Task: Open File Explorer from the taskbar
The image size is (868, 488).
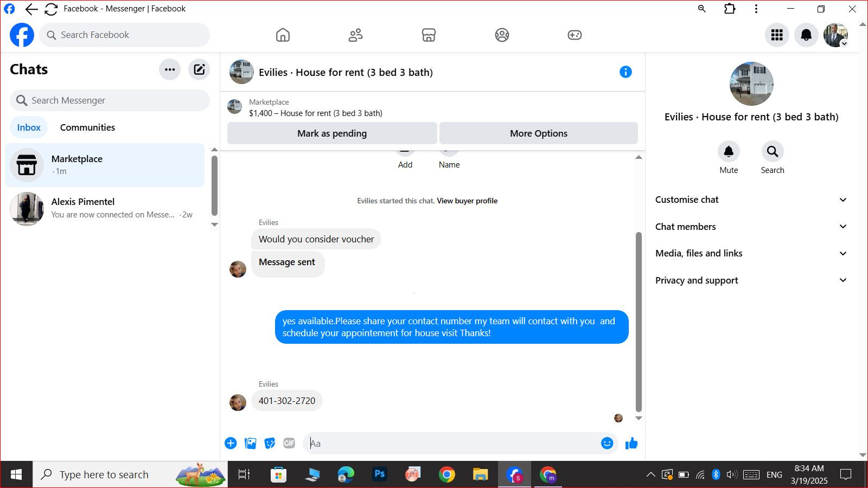Action: point(480,474)
